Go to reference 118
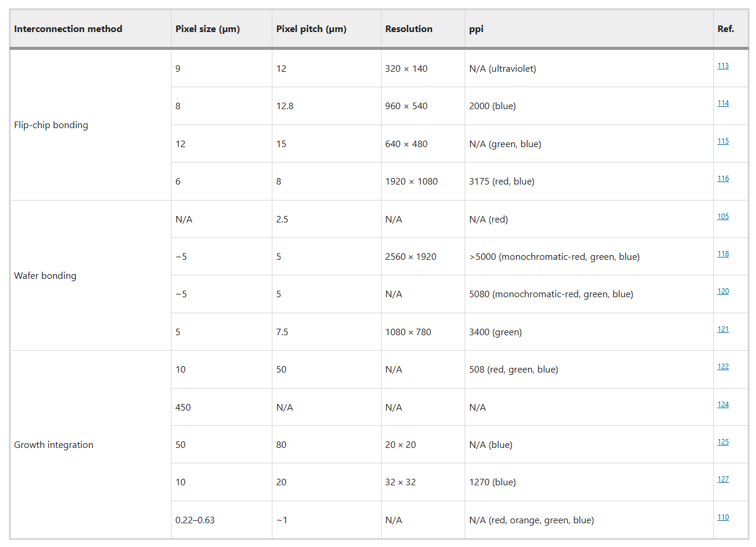Image resolution: width=756 pixels, height=547 pixels. (x=723, y=254)
